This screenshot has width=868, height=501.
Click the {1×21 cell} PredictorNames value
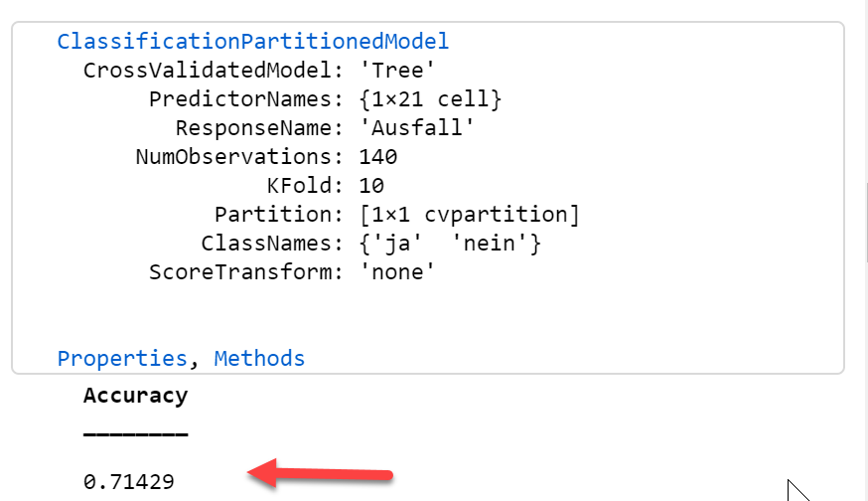tap(430, 99)
